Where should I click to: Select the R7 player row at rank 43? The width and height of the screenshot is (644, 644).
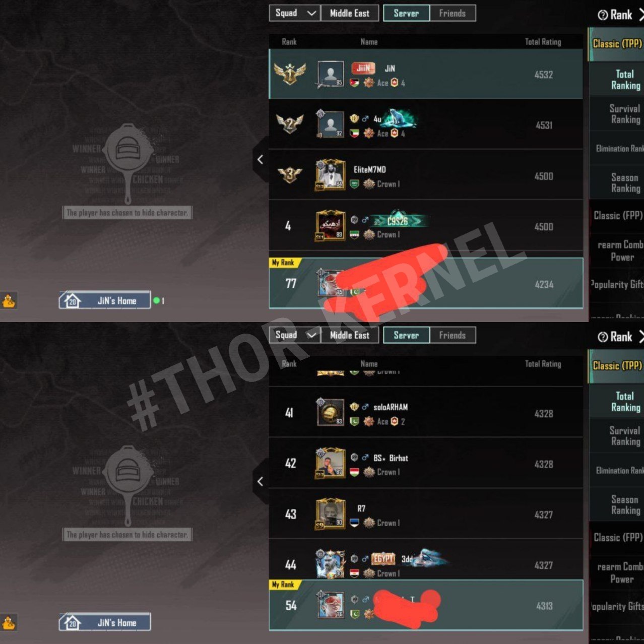click(426, 513)
